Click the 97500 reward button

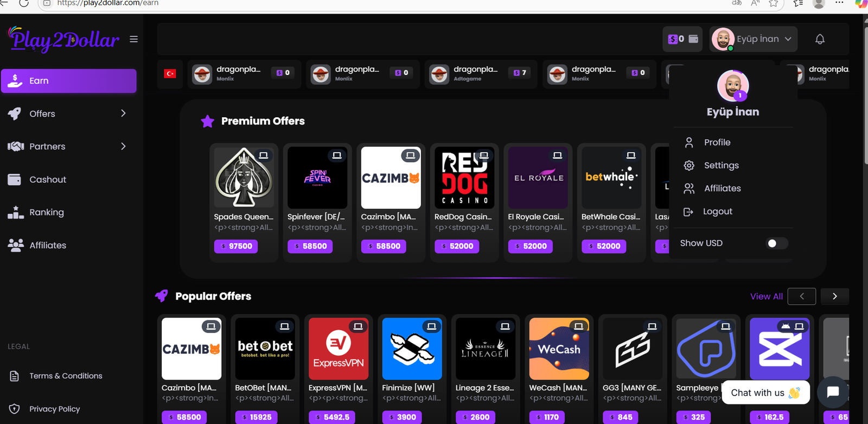[236, 246]
